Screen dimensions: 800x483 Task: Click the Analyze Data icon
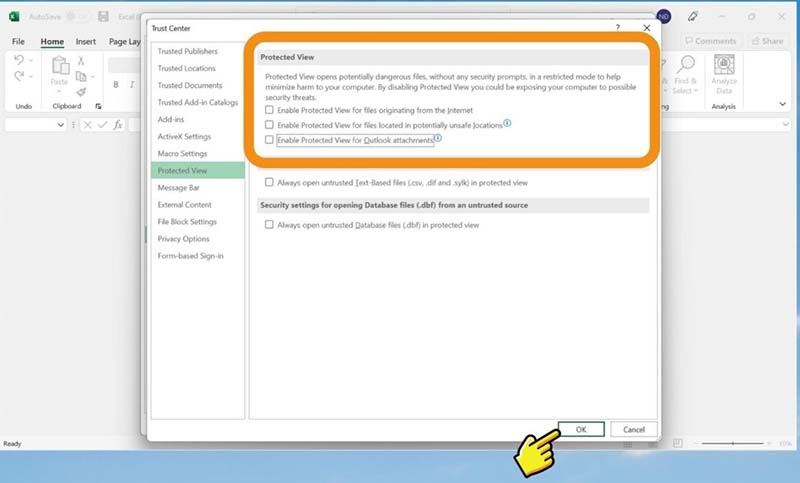click(724, 64)
